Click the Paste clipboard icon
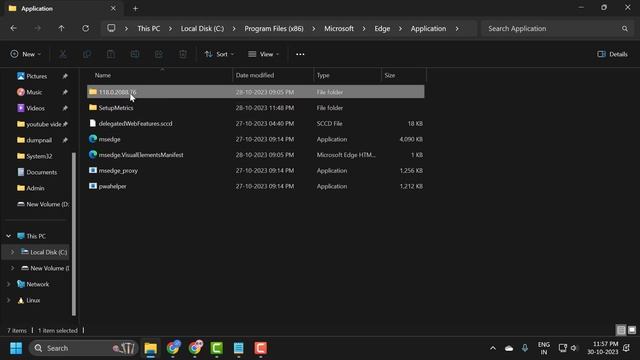Image resolution: width=640 pixels, height=360 pixels. pyautogui.click(x=111, y=54)
